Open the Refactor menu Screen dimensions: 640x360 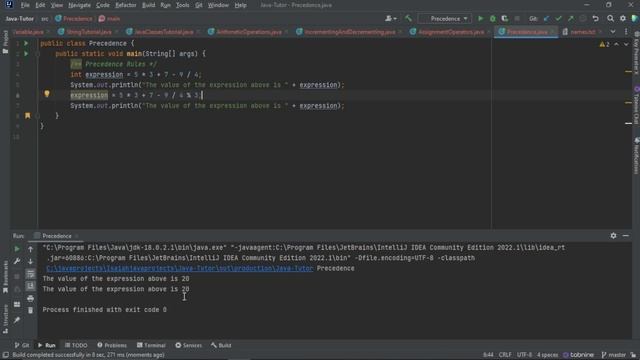(126, 5)
